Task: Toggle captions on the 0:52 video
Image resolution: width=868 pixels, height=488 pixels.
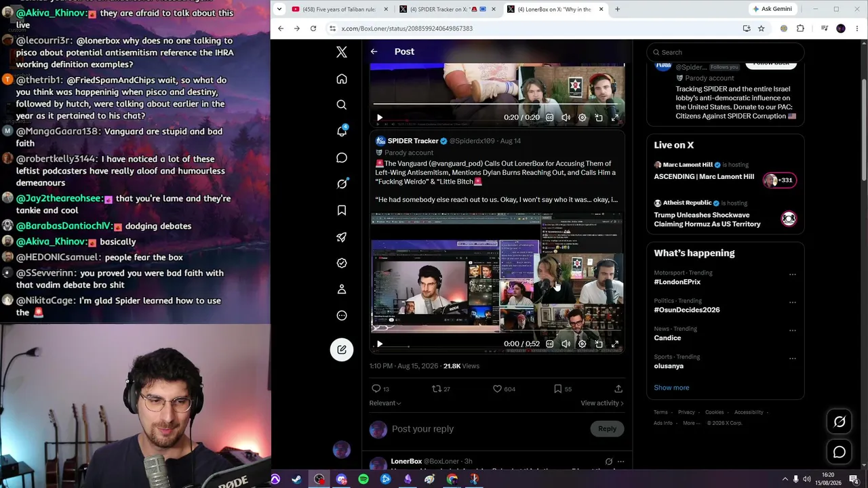Action: [549, 344]
